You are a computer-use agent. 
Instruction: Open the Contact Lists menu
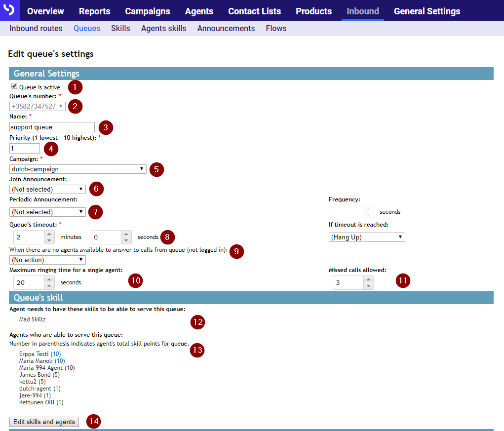point(255,11)
